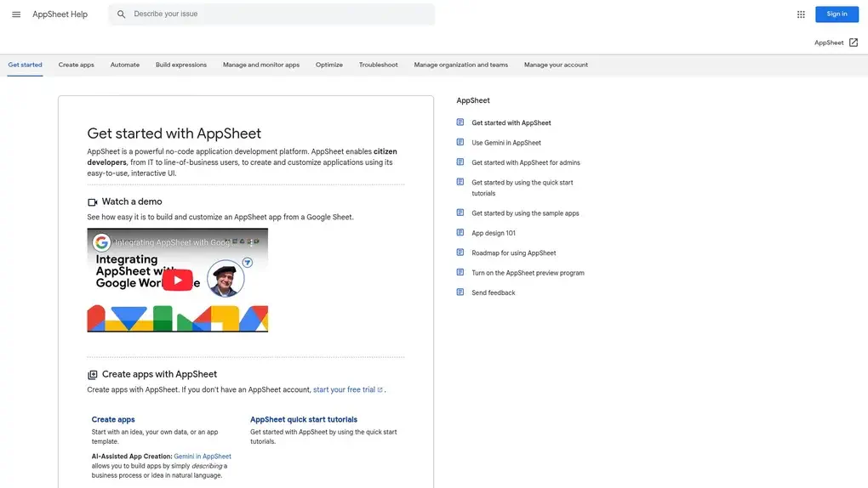The width and height of the screenshot is (868, 488).
Task: Select the Get started tab
Action: [25, 65]
